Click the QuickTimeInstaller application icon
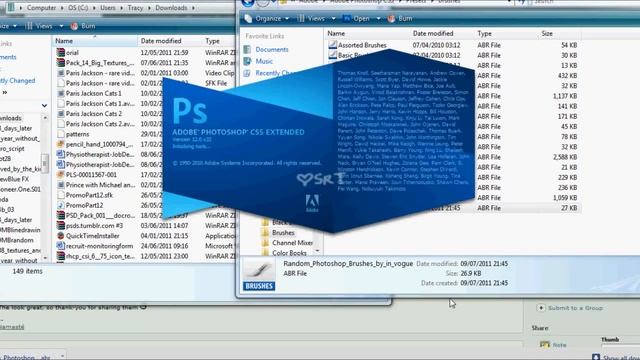Viewport: 640px width, 360px height. click(61, 236)
